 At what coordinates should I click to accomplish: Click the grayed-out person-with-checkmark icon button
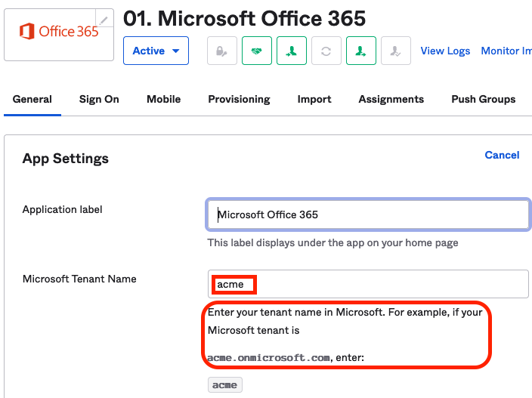coord(396,51)
